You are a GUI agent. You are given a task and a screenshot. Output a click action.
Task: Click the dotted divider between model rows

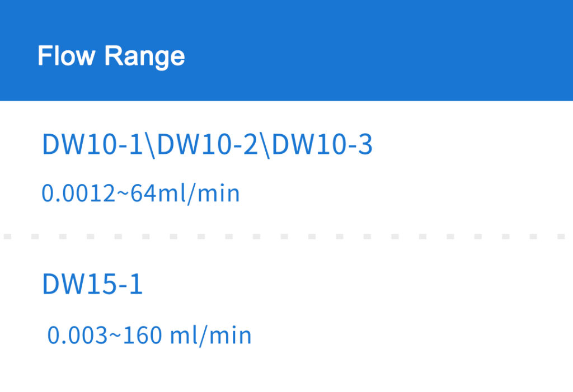pyautogui.click(x=286, y=237)
